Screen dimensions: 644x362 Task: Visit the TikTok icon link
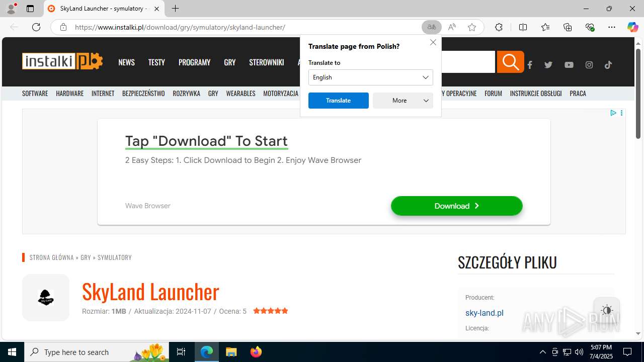tap(608, 65)
